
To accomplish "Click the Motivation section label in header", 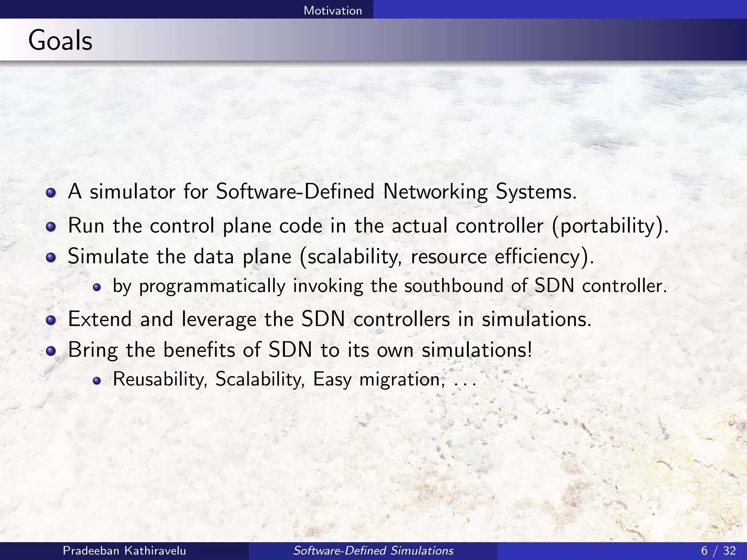I will [x=333, y=10].
